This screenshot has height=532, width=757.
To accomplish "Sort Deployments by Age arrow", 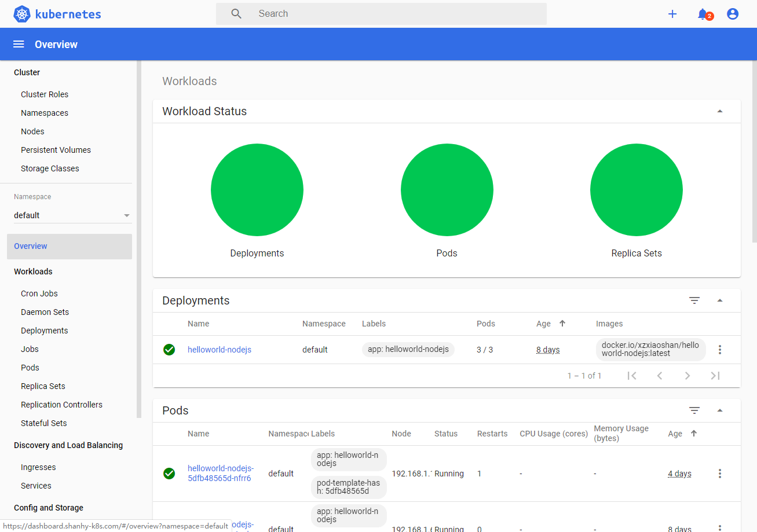I will tap(562, 324).
